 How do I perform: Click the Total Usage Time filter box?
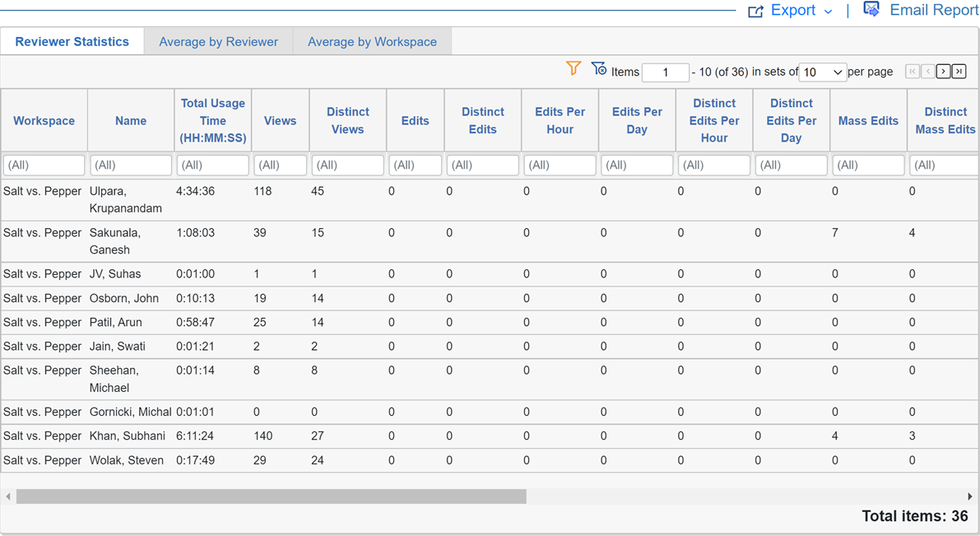pos(212,165)
